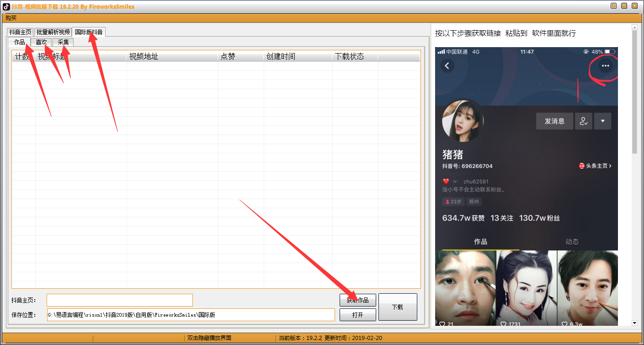This screenshot has width=644, height=345.
Task: Click the battery icon in phone status bar
Action: tap(610, 52)
